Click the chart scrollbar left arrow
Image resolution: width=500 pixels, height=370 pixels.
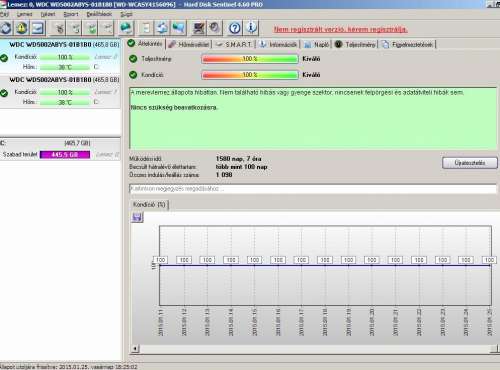coord(135,349)
